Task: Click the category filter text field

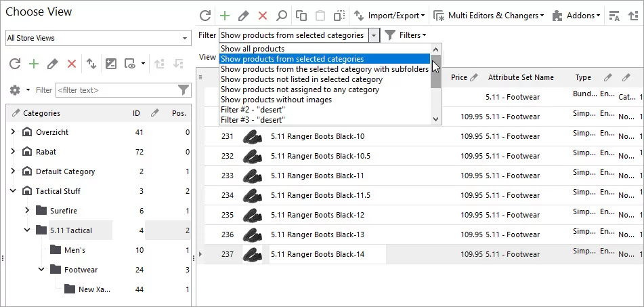Action: tap(116, 90)
